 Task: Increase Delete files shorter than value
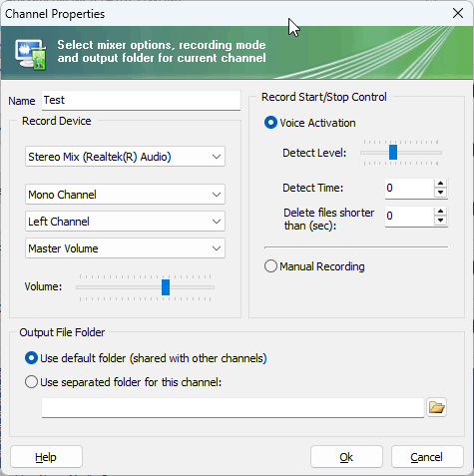point(441,212)
